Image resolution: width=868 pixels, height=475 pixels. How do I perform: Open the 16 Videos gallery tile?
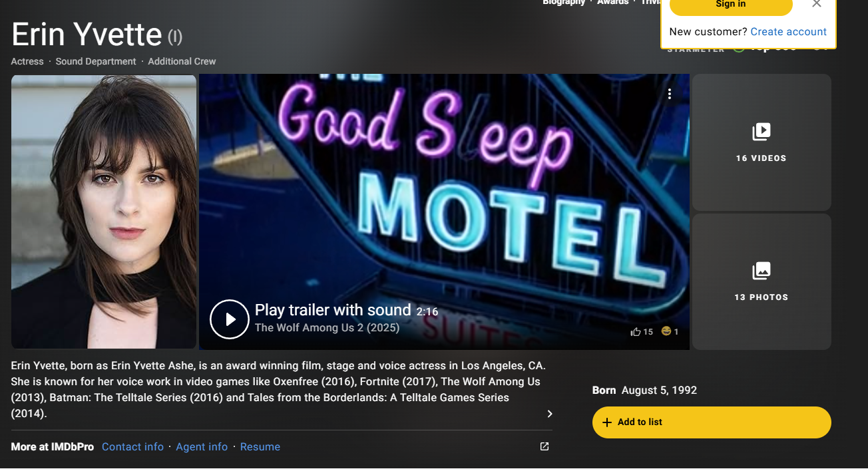[761, 142]
